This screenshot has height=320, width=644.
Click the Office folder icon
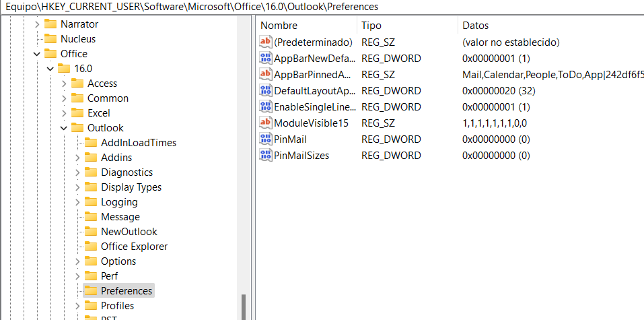coord(50,53)
